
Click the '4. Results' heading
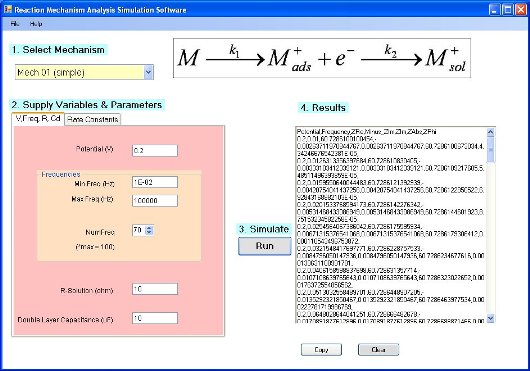point(323,108)
